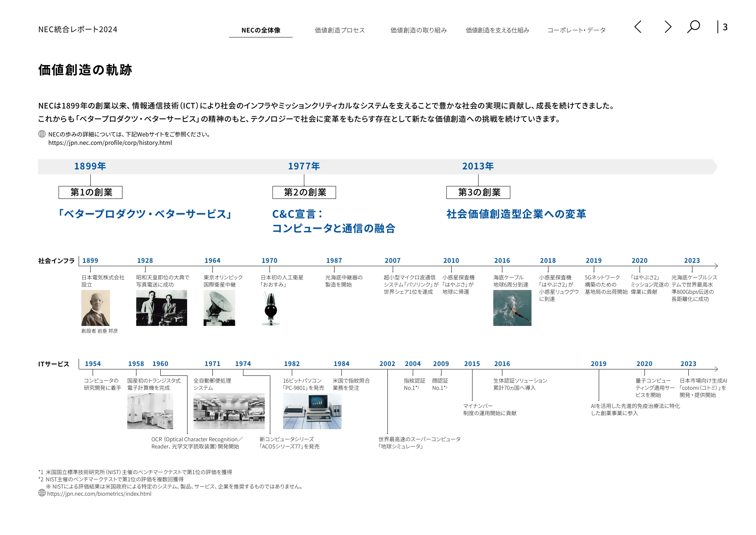Click 1960 on ITサービス timeline
The width and height of the screenshot is (756, 535).
160,364
